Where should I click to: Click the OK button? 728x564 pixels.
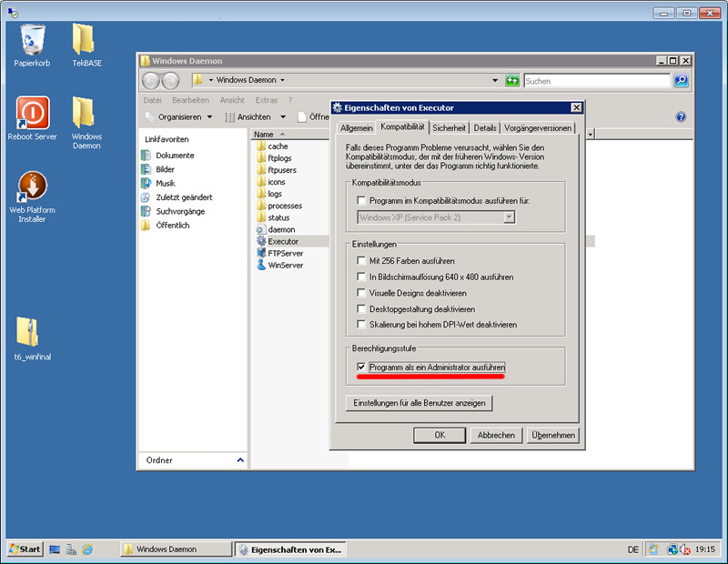[x=440, y=436]
